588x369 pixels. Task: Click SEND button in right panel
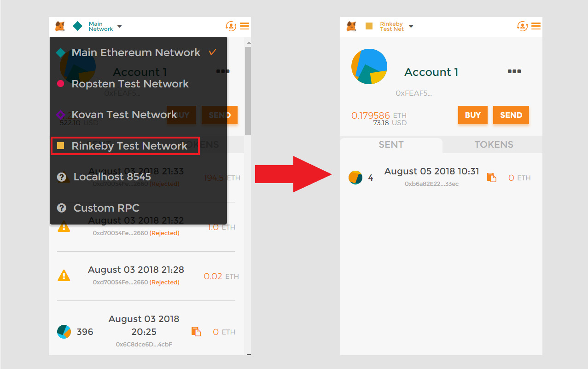tap(511, 115)
